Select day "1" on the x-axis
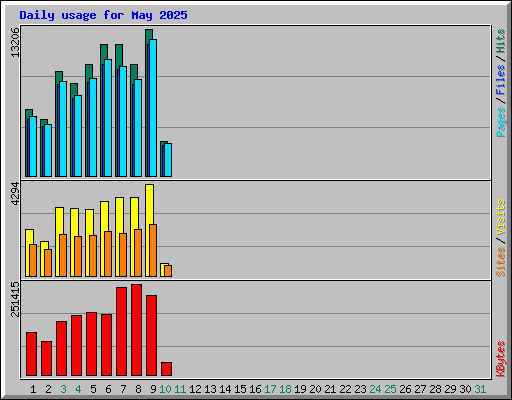The width and height of the screenshot is (512, 400). click(x=33, y=389)
